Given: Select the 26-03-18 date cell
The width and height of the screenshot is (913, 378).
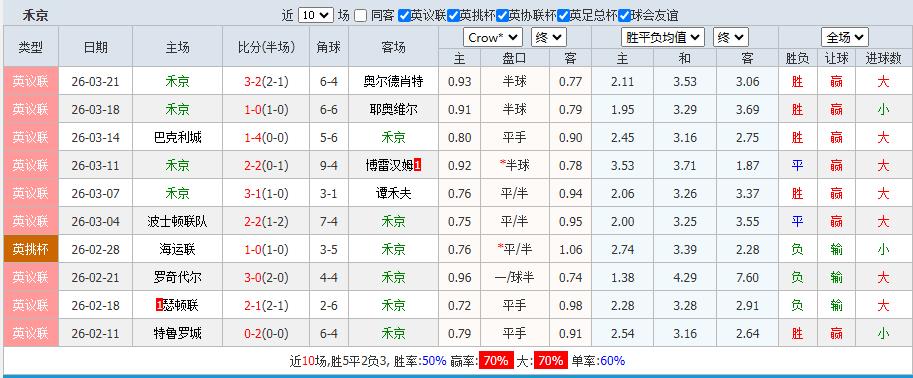Looking at the screenshot, I should point(95,109).
